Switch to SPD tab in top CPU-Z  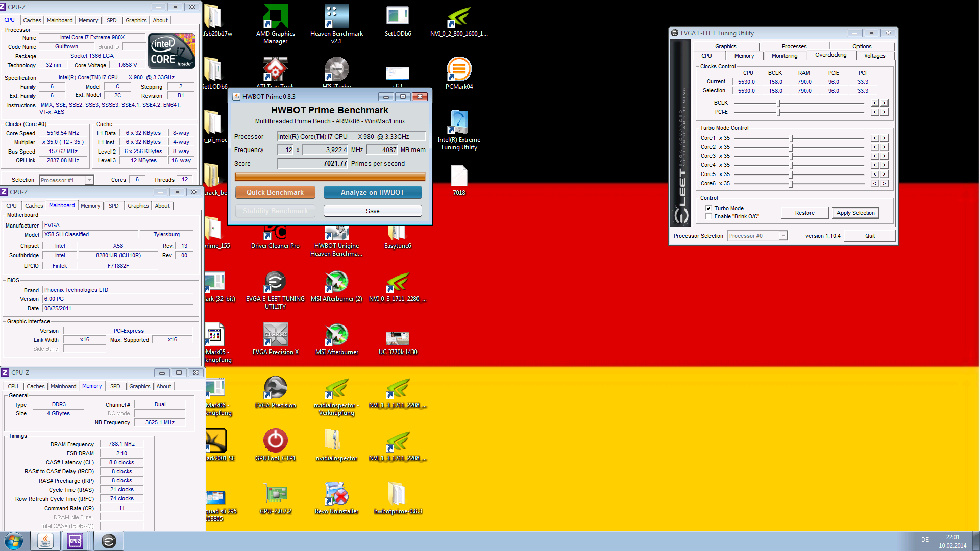coord(112,20)
